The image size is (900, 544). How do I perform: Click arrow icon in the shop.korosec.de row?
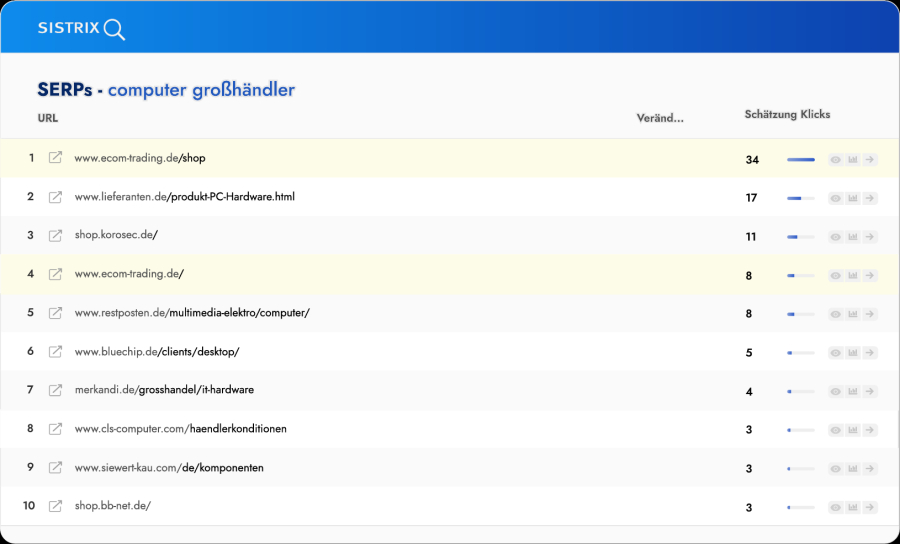870,237
